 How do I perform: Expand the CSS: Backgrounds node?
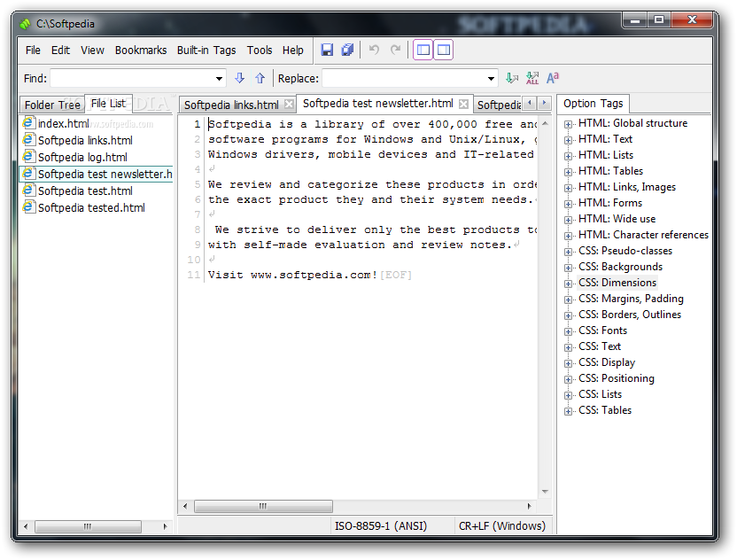[x=569, y=268]
